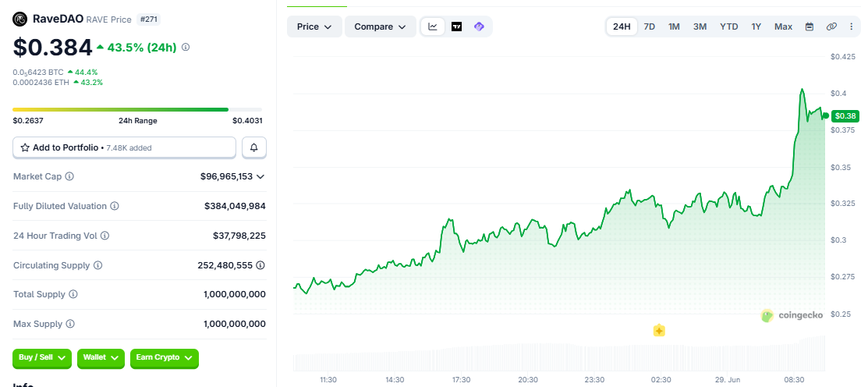The image size is (868, 387).
Task: Click the purple diamond chart icon
Action: click(x=480, y=27)
